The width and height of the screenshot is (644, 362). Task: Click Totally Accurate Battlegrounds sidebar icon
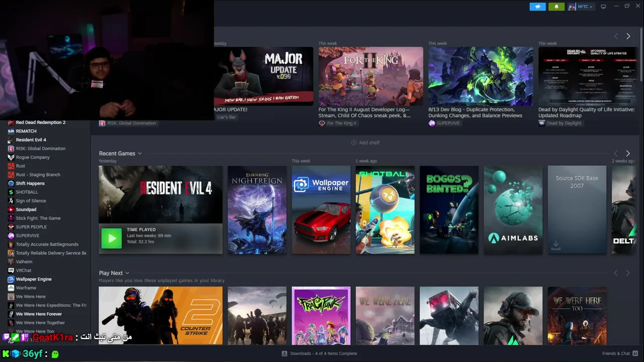tap(11, 244)
